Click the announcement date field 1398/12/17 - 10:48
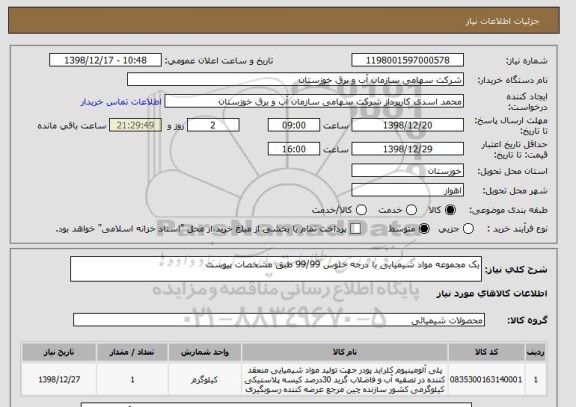The height and width of the screenshot is (407, 576). [x=105, y=60]
